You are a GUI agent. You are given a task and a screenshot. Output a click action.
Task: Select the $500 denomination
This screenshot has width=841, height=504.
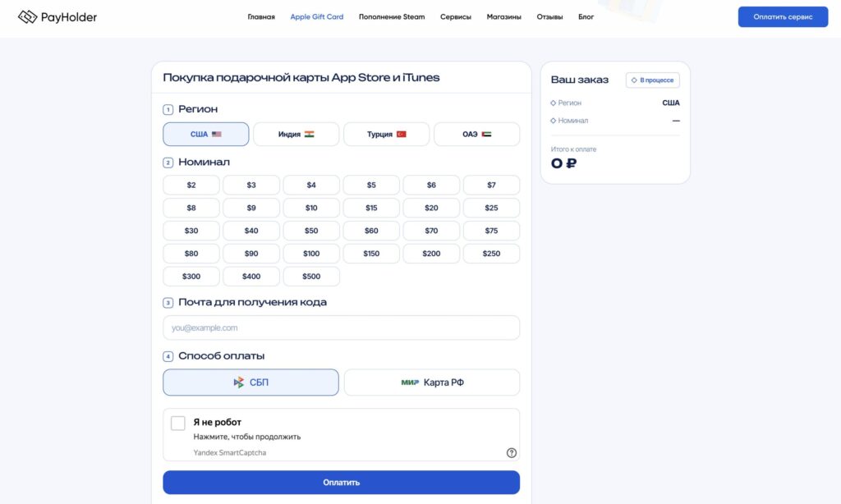pyautogui.click(x=311, y=277)
